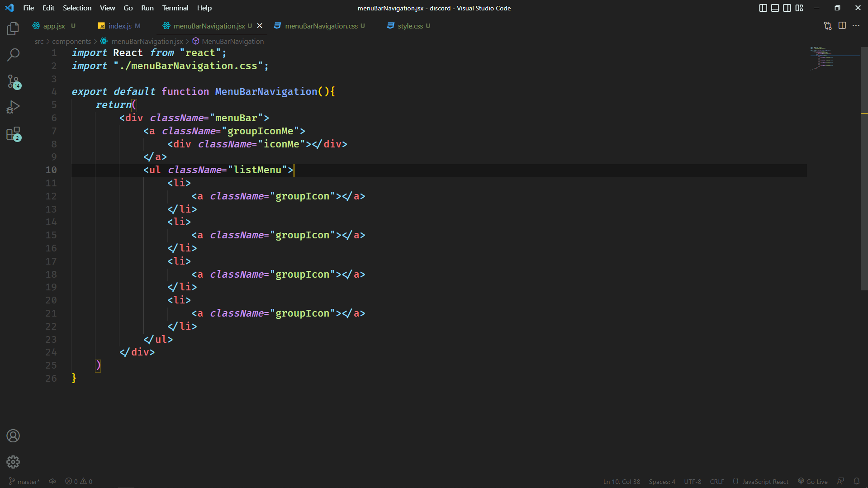
Task: Open the Extensions view
Action: pyautogui.click(x=13, y=134)
